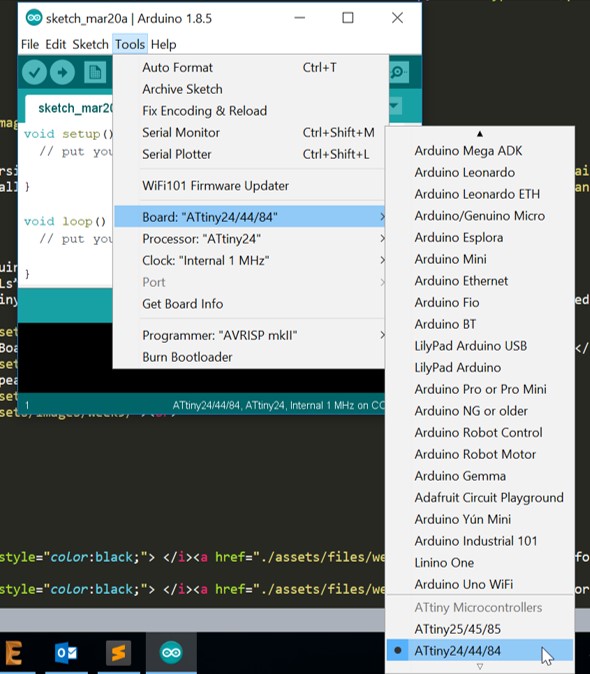Image resolution: width=590 pixels, height=674 pixels.
Task: Click Burn Bootloader
Action: 250,357
